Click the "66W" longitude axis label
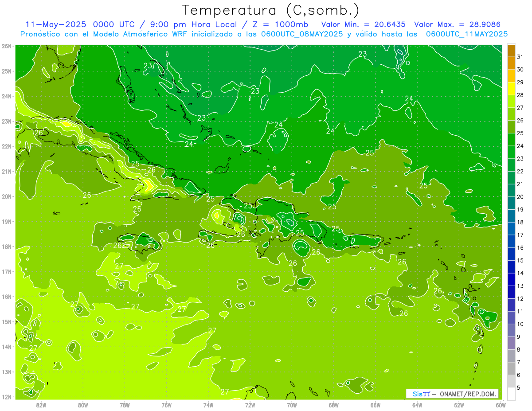This screenshot has width=532, height=411. [376, 405]
